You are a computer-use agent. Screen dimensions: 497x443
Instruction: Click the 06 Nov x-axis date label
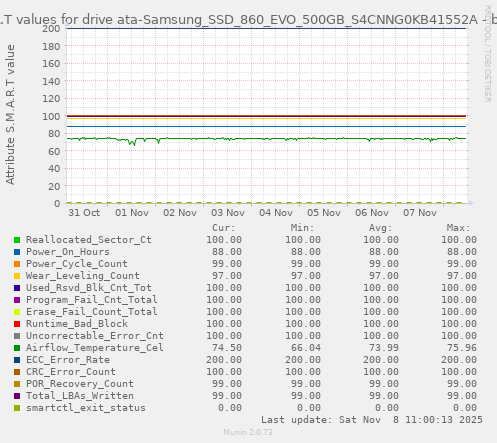pyautogui.click(x=372, y=213)
